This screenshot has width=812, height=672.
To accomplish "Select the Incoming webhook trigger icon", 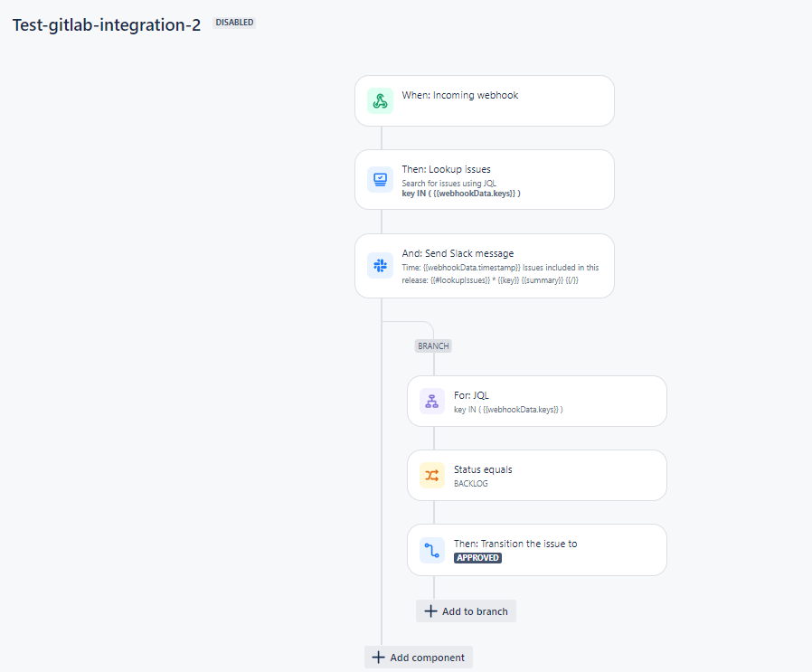I will [x=380, y=100].
